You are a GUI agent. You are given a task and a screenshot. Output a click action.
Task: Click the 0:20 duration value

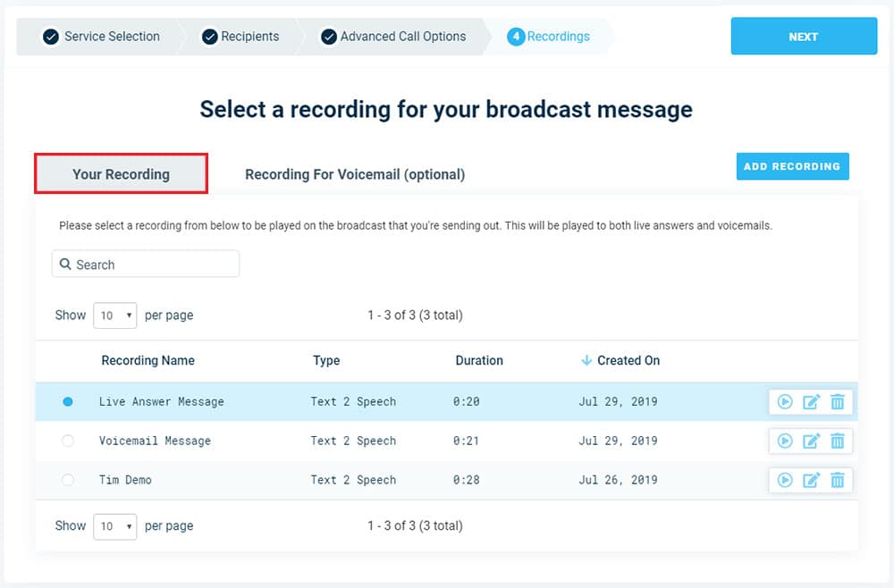pyautogui.click(x=467, y=402)
